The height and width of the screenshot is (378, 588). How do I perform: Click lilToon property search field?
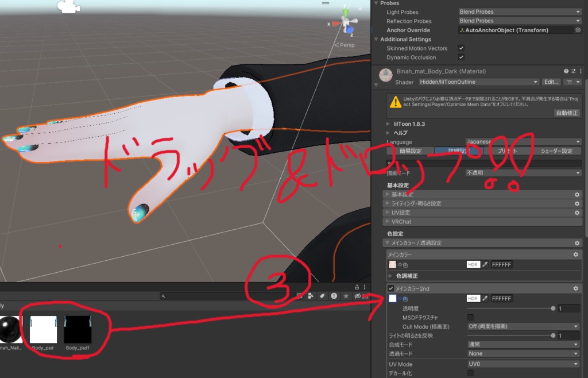(483, 163)
